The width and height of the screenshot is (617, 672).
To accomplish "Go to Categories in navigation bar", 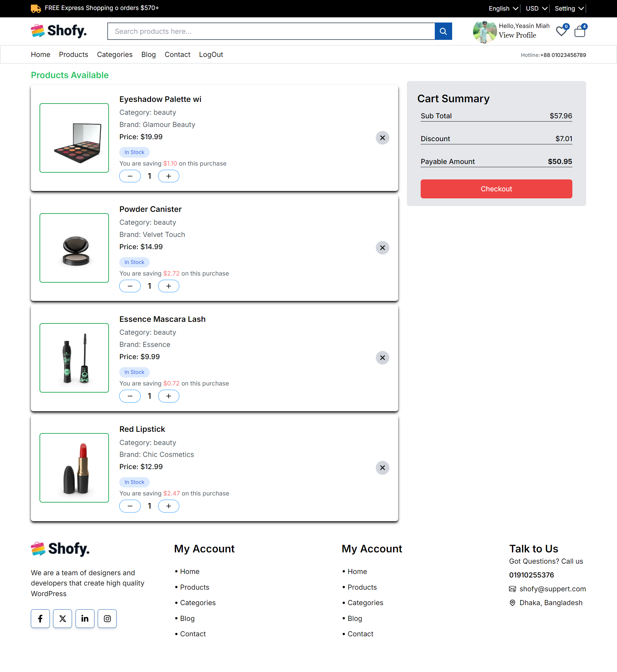I will click(114, 54).
